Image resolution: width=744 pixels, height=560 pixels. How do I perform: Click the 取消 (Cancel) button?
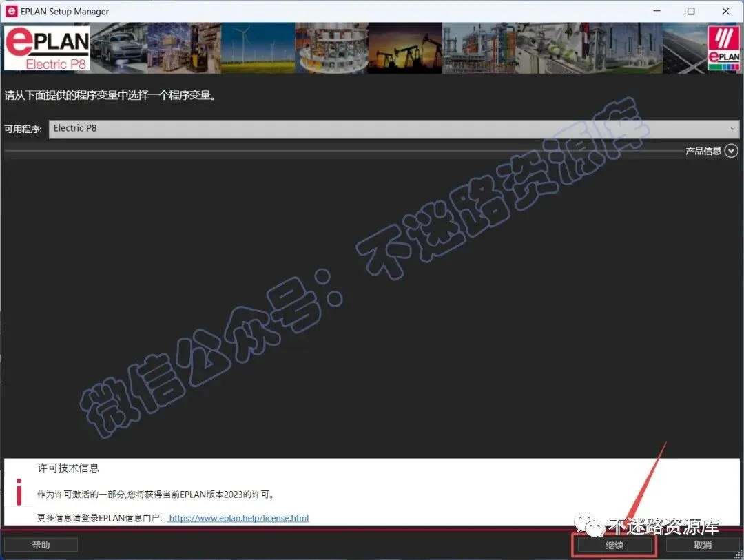[702, 545]
